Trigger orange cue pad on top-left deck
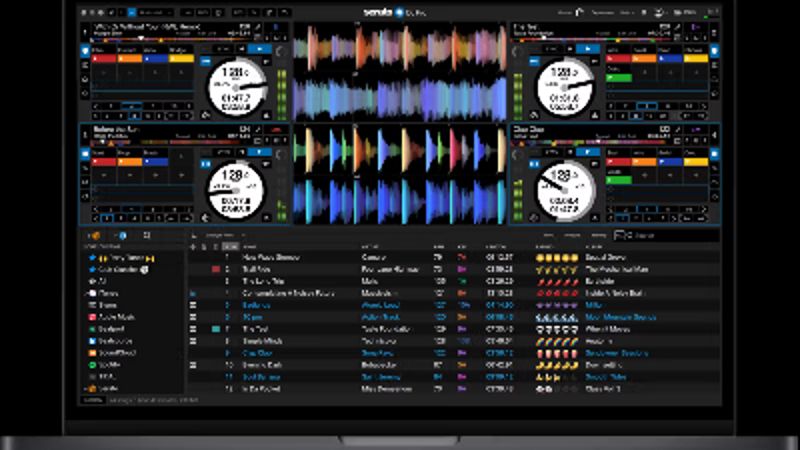800x450 pixels. (x=130, y=59)
